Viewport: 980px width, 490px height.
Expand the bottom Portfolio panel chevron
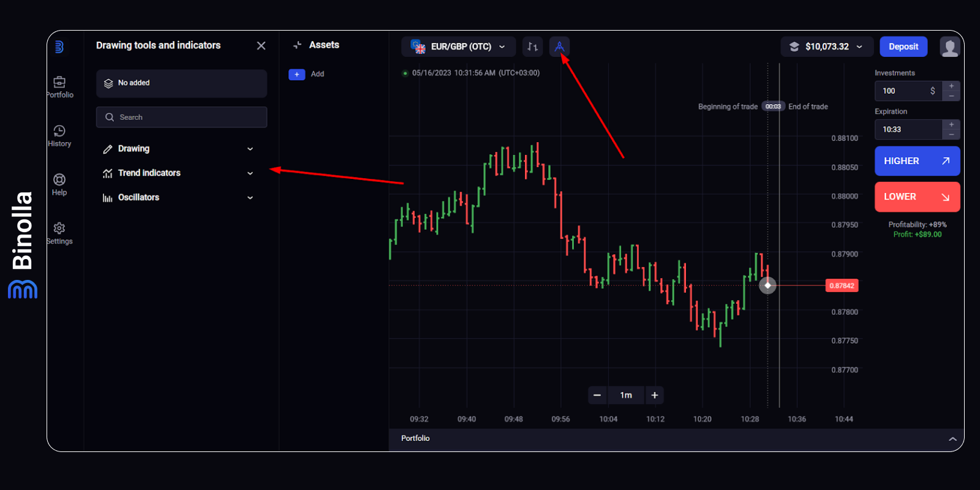coord(952,439)
